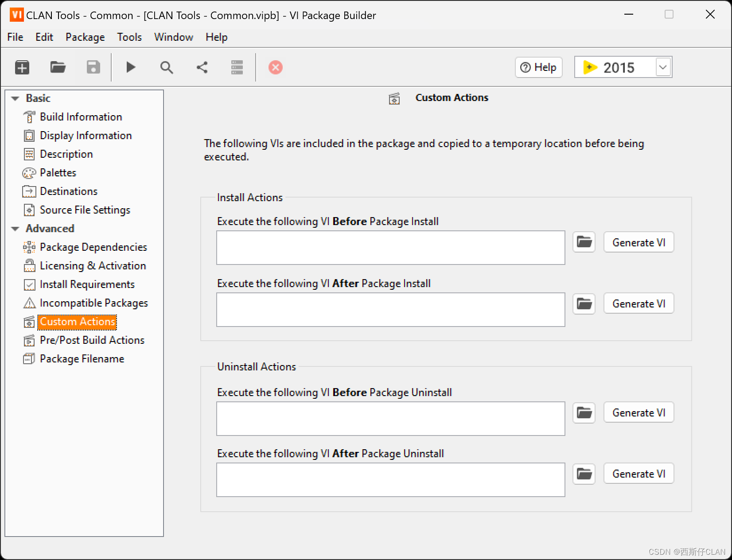
Task: Click the New package toolbar icon
Action: [x=22, y=67]
